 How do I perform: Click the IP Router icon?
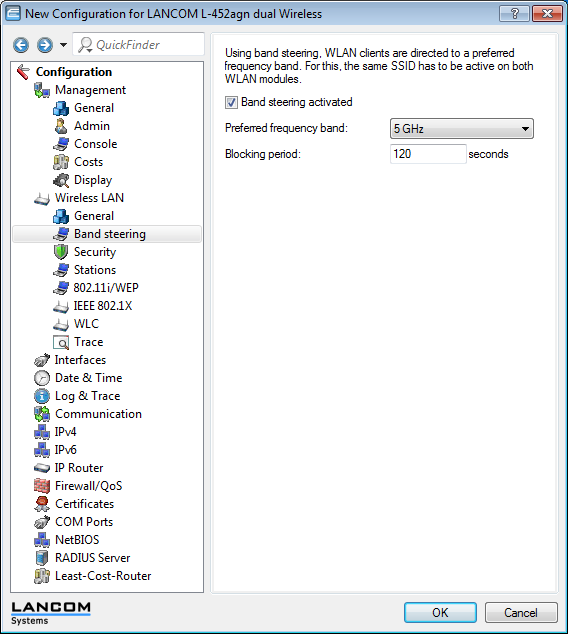[x=42, y=468]
